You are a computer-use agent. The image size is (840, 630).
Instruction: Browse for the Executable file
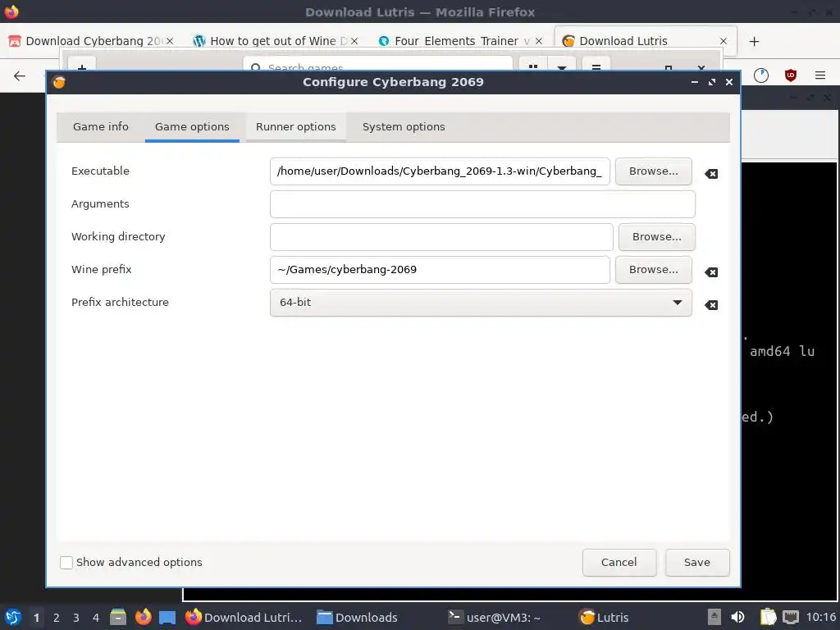(x=653, y=171)
